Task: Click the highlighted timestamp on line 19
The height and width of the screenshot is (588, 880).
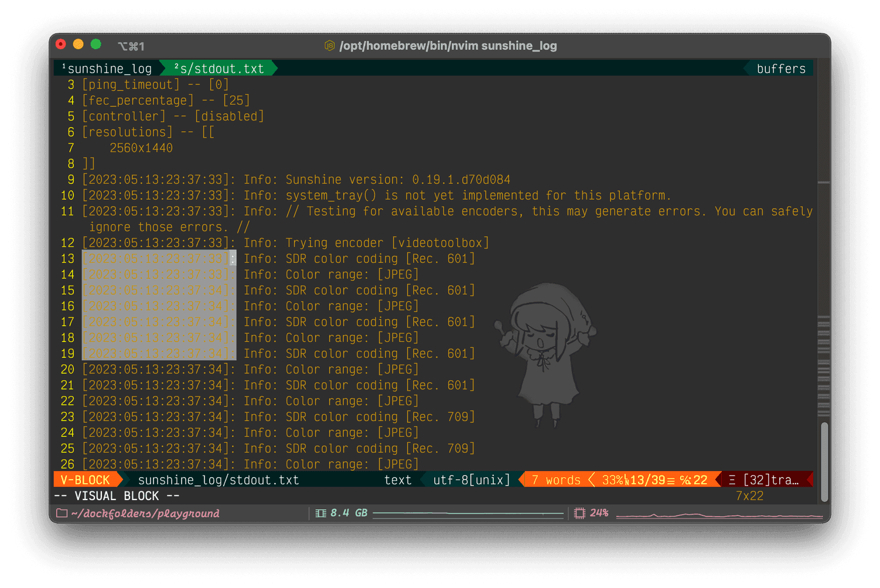Action: [x=159, y=354]
